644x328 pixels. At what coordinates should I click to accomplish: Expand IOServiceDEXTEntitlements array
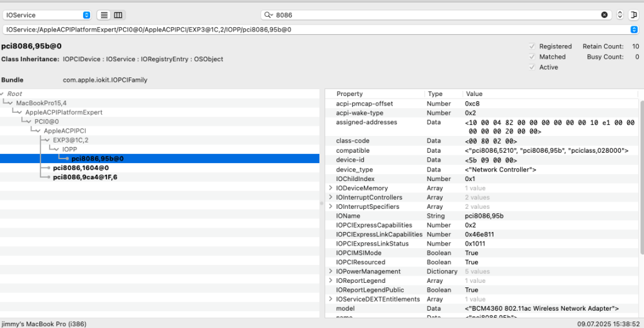[x=330, y=299]
